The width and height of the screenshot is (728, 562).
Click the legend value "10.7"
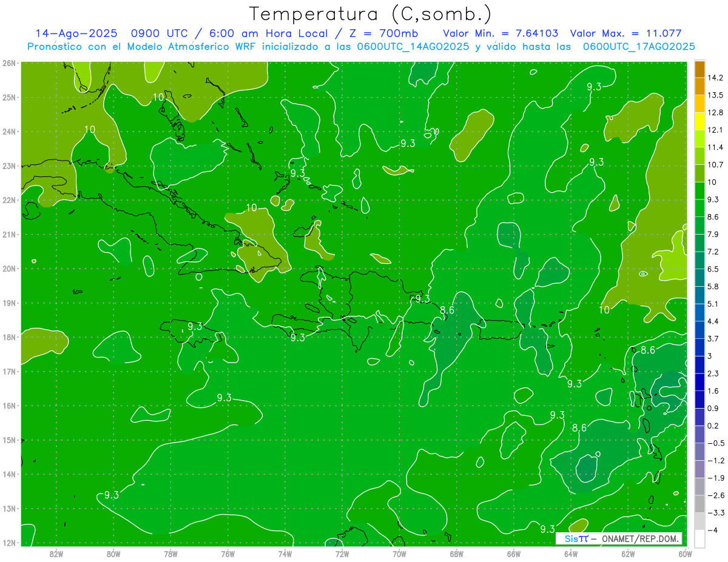pos(715,165)
